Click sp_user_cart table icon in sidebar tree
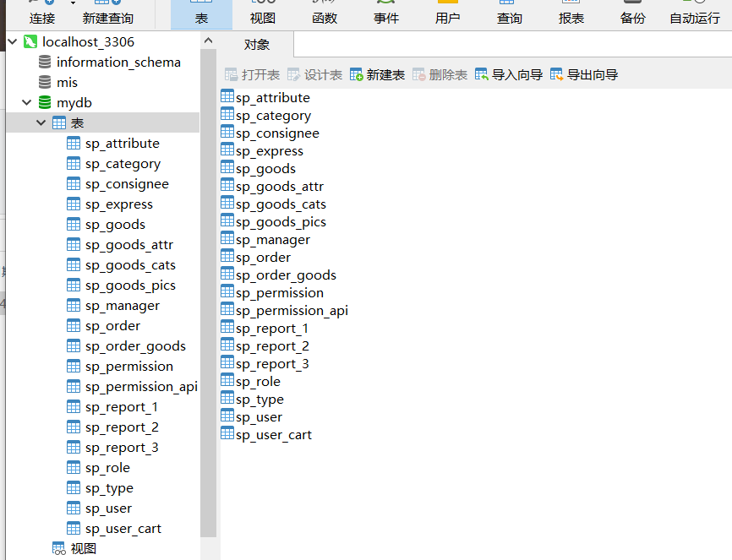Image resolution: width=732 pixels, height=560 pixels. pyautogui.click(x=74, y=528)
